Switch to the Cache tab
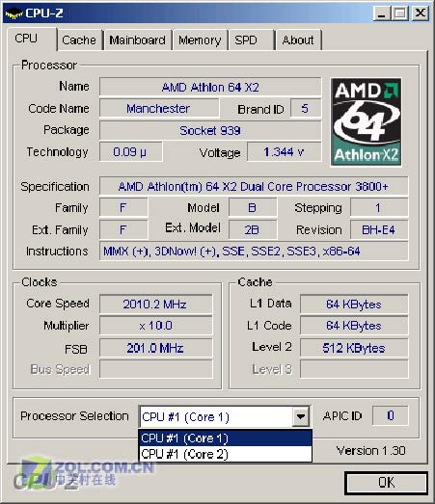Image resolution: width=435 pixels, height=504 pixels. coord(79,40)
